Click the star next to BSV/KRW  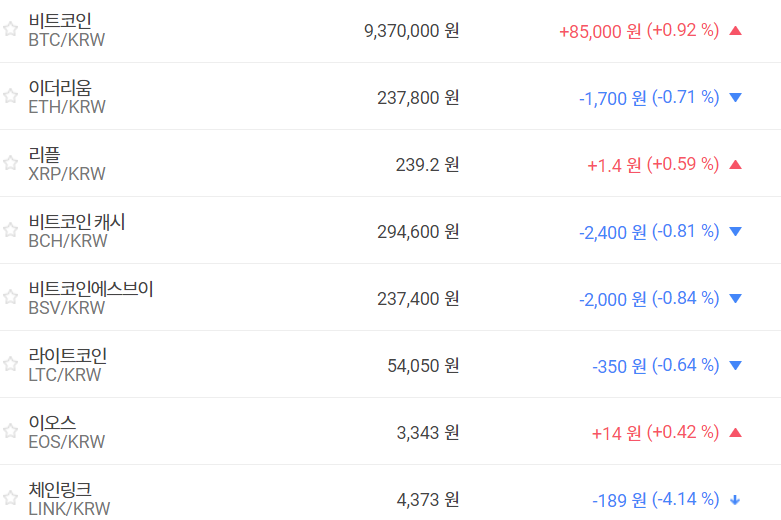(x=10, y=297)
